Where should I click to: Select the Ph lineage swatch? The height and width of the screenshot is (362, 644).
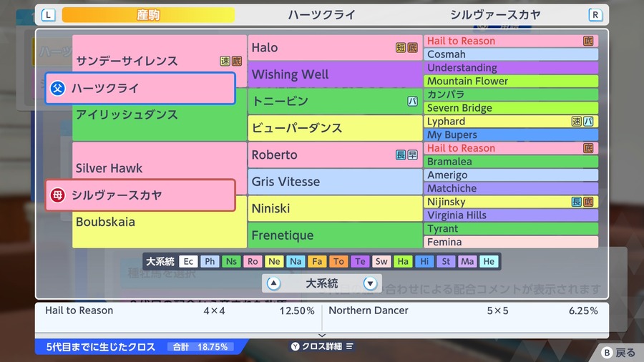coord(210,261)
